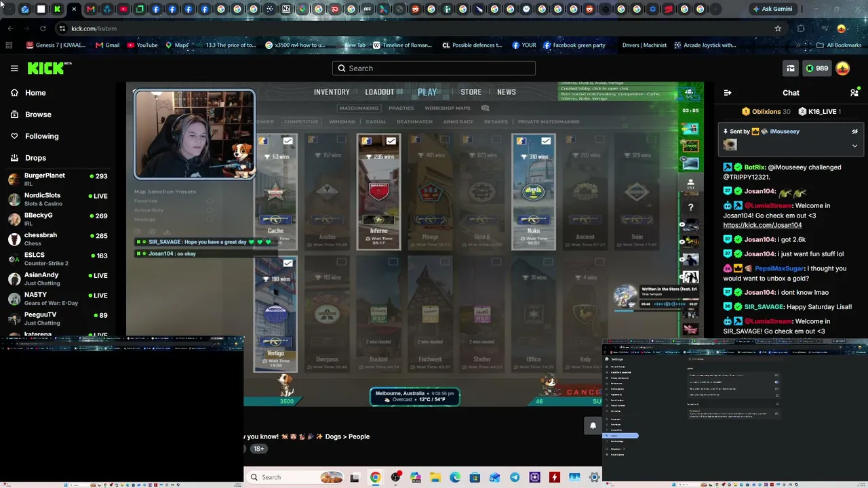The width and height of the screenshot is (868, 488).
Task: Open the Genesis 7 bookmark
Action: tap(56, 45)
